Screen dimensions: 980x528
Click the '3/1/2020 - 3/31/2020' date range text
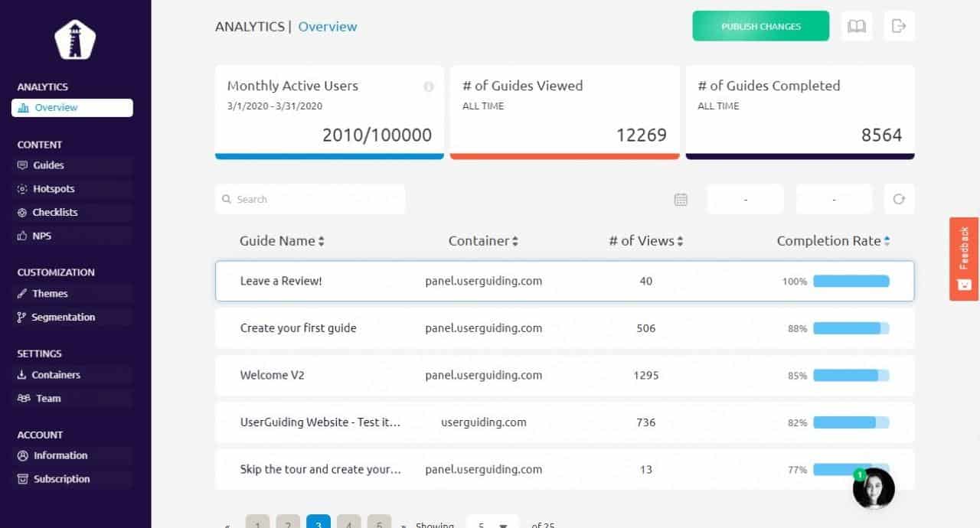pyautogui.click(x=275, y=106)
